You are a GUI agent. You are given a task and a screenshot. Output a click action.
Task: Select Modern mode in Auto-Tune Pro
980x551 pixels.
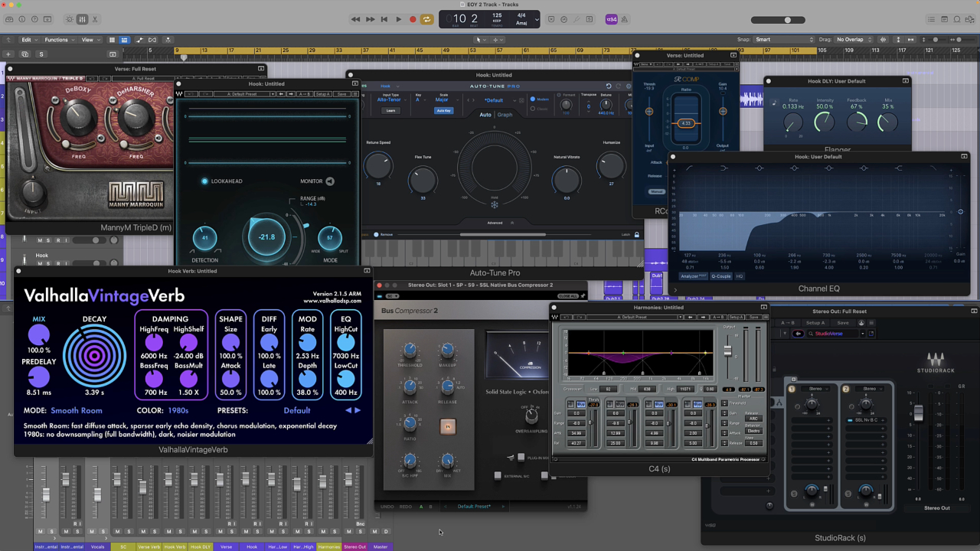pyautogui.click(x=533, y=99)
